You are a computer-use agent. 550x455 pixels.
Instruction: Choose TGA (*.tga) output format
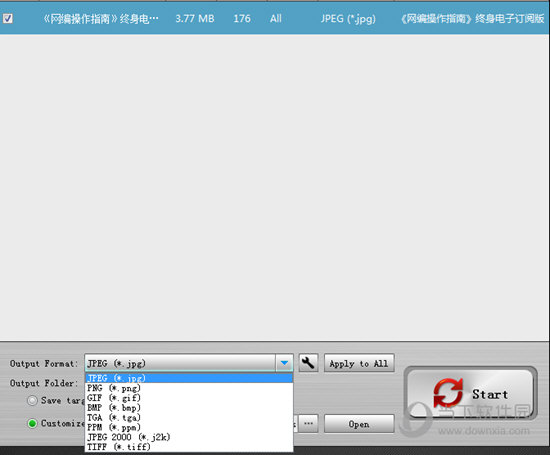(x=189, y=417)
